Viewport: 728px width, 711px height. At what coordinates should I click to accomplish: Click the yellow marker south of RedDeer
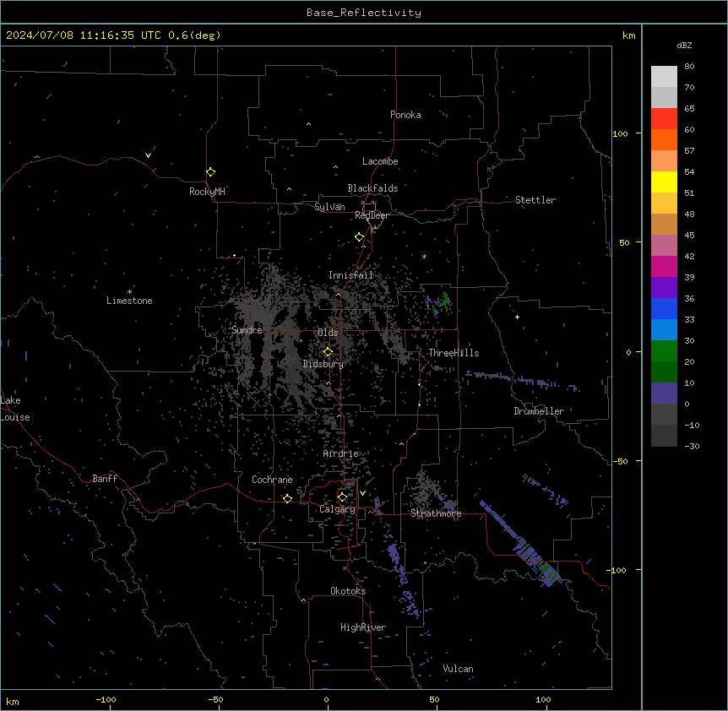pos(359,237)
